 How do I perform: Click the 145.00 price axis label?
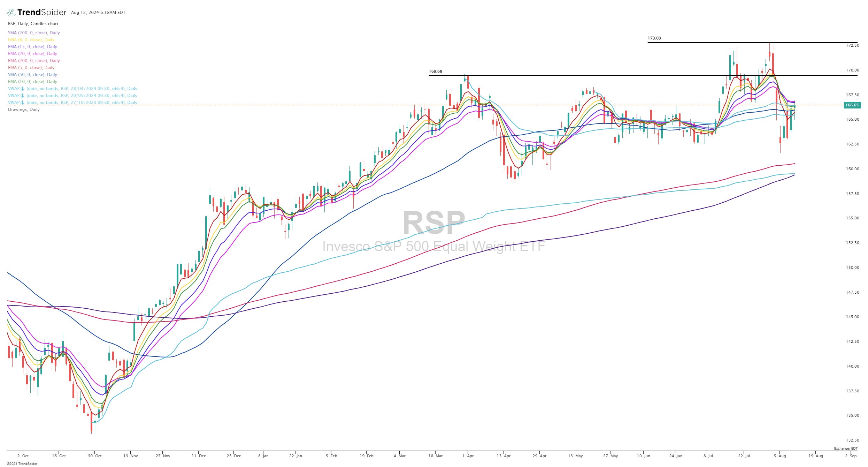coord(852,317)
